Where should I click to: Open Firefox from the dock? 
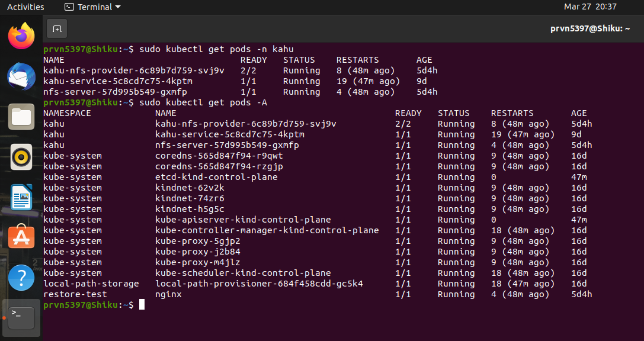[21, 36]
